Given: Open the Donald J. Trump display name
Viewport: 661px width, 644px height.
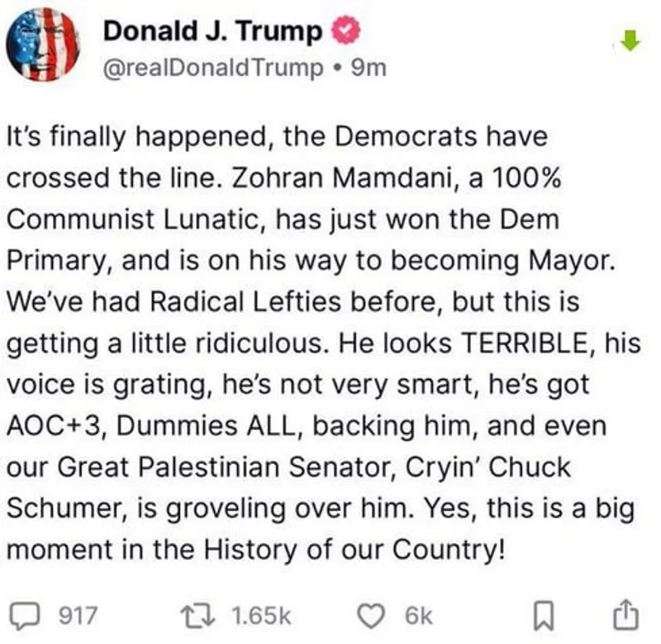Looking at the screenshot, I should pos(213,32).
